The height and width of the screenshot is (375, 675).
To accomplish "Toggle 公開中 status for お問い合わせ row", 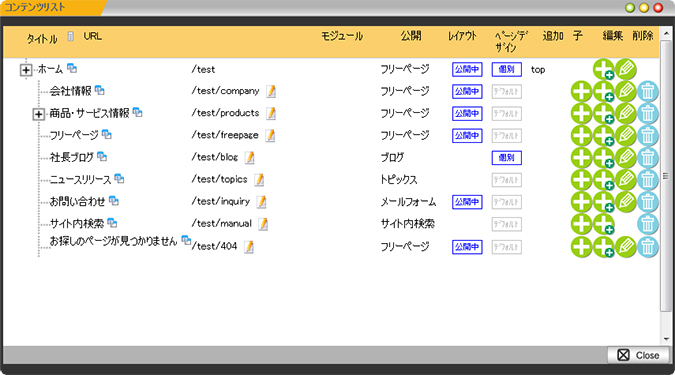I will tap(467, 202).
